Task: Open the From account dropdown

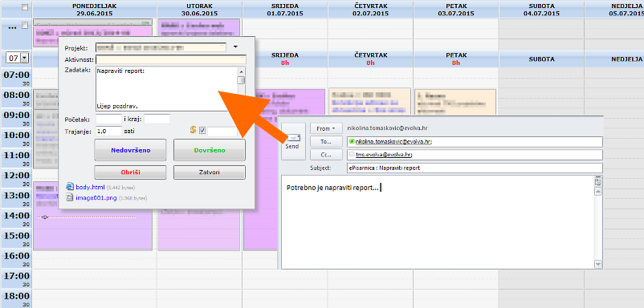Action: (326, 128)
